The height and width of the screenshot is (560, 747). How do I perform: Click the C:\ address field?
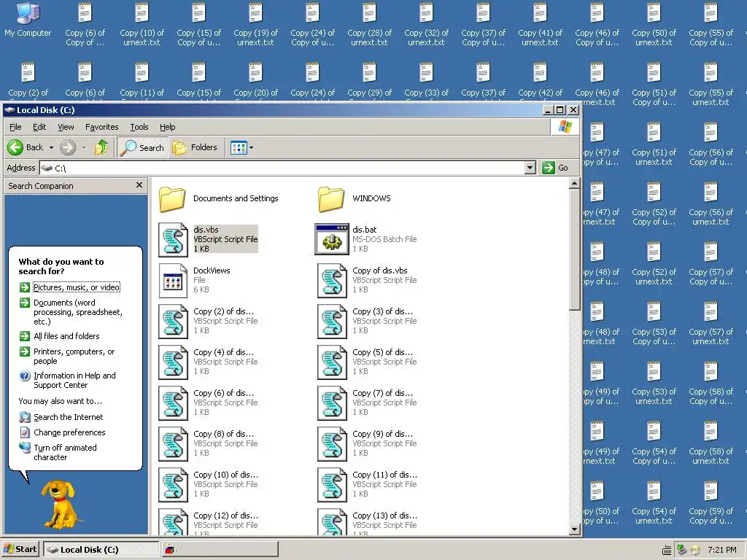point(282,168)
